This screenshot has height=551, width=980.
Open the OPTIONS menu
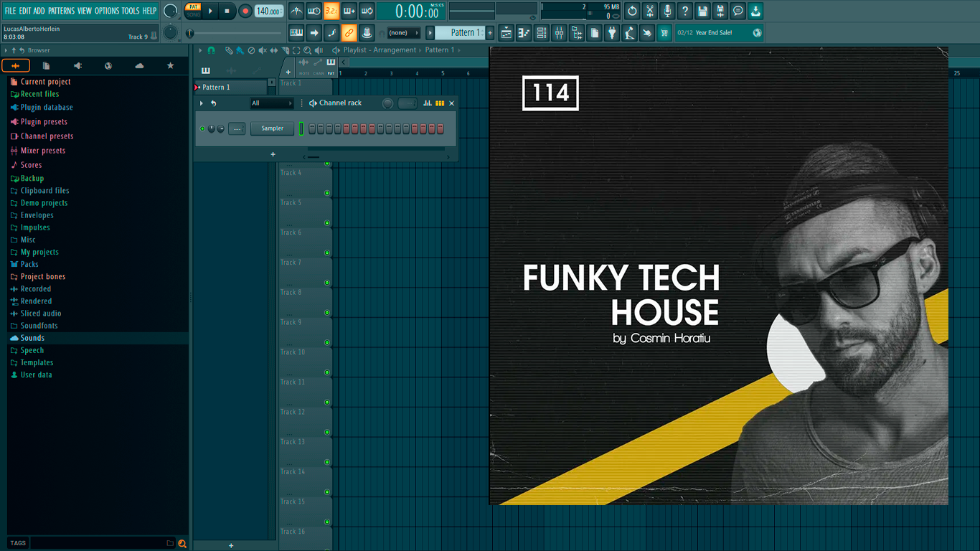107,11
